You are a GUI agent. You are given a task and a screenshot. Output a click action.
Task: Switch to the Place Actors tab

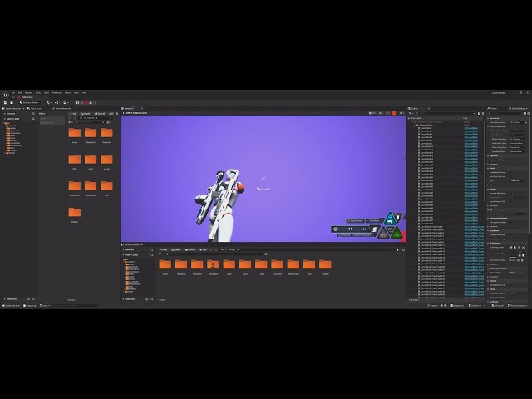36,109
